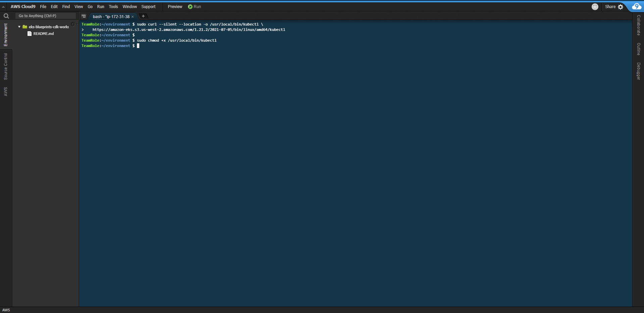The width and height of the screenshot is (644, 313).
Task: Open file tree settings gear
Action: (72, 24)
